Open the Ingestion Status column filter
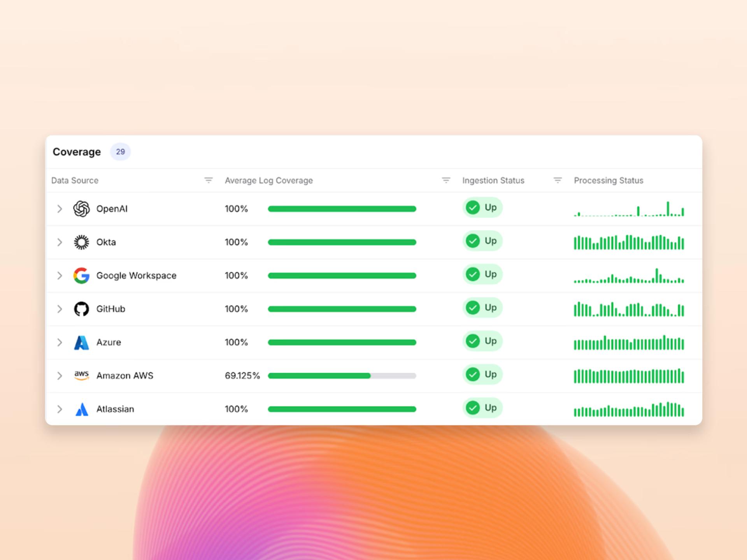Image resolution: width=747 pixels, height=560 pixels. (x=558, y=180)
